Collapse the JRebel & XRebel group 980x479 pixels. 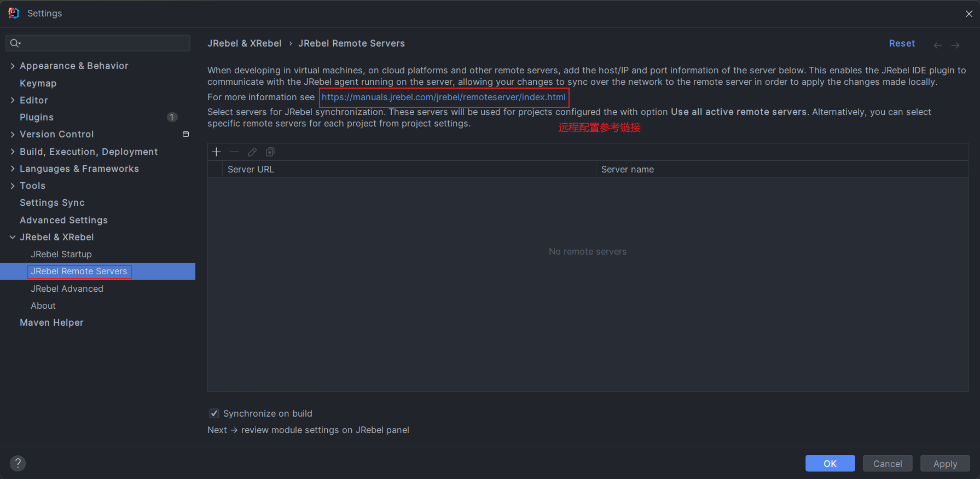point(13,237)
